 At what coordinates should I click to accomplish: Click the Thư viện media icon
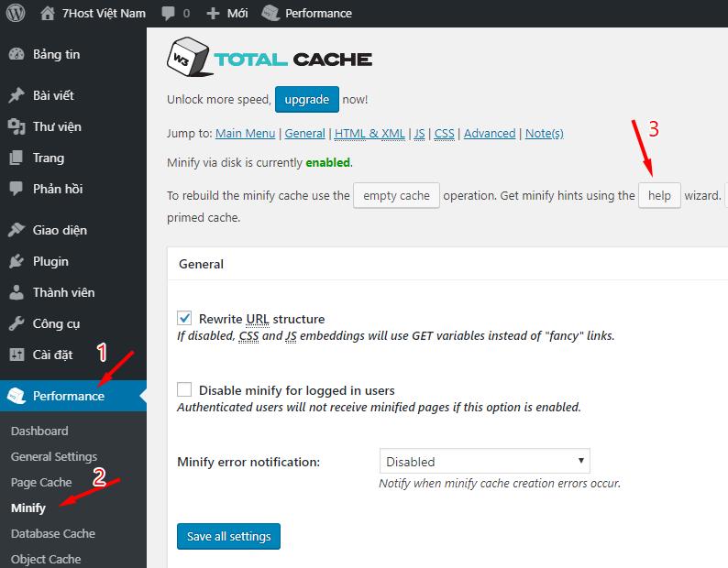point(17,126)
